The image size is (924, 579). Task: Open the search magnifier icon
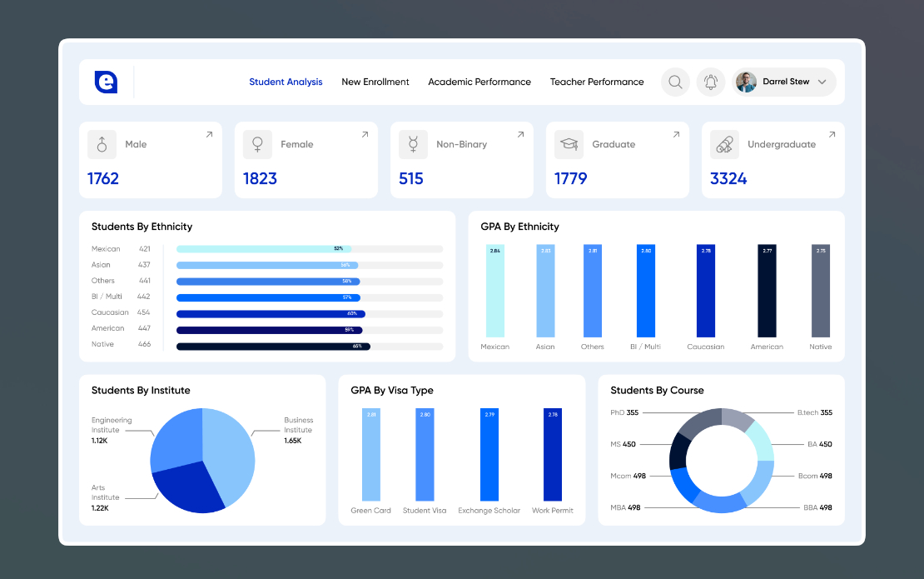point(675,82)
